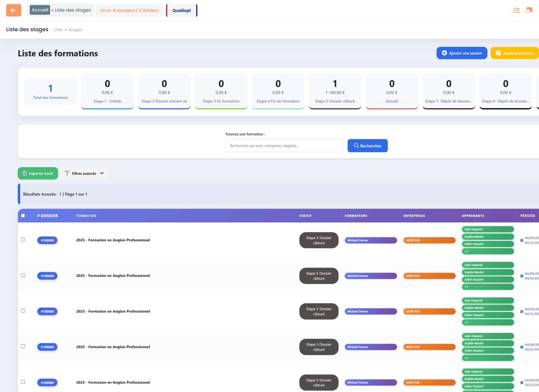Check the first row's dossier checkbox
The image size is (539, 392).
pos(23,240)
